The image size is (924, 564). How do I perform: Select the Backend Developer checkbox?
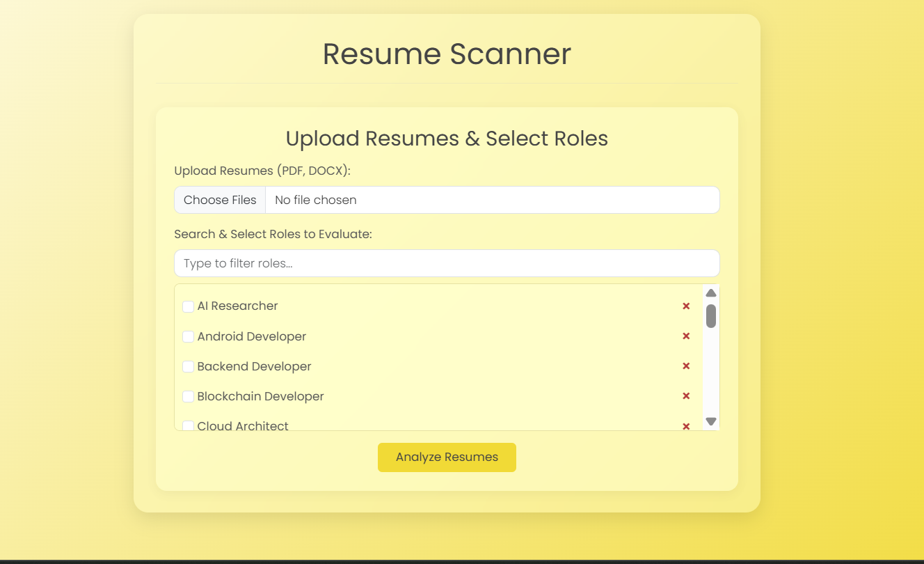(187, 366)
